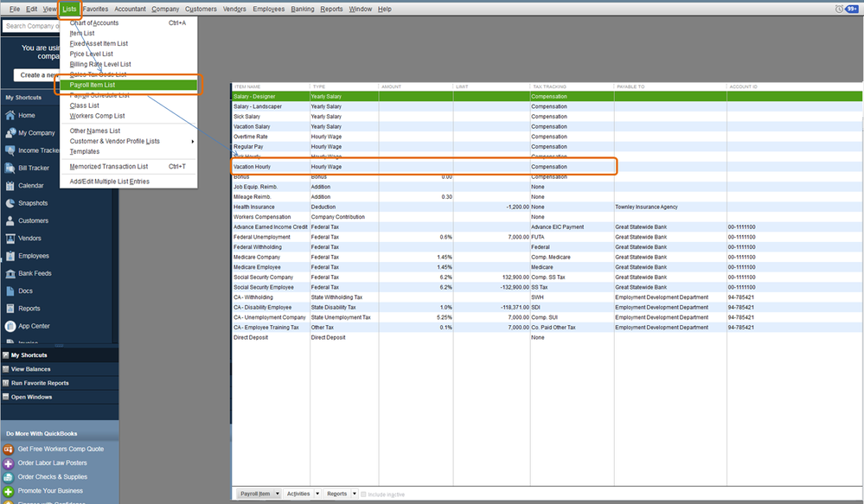This screenshot has width=864, height=504.
Task: Click Get Free Workers Comp Quote icon
Action: tap(9, 449)
